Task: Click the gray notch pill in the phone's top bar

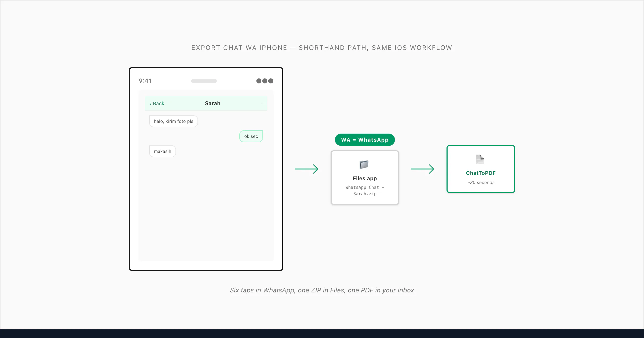Action: pos(204,81)
